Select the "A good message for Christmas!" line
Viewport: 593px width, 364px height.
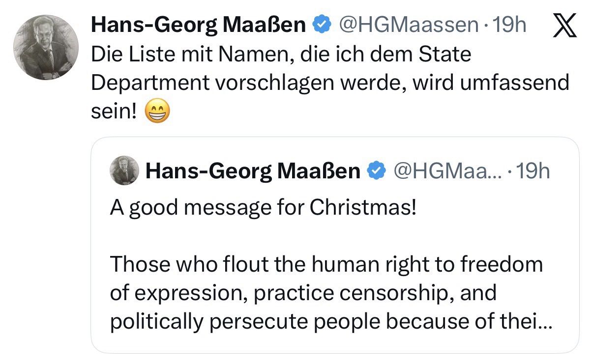coord(263,208)
